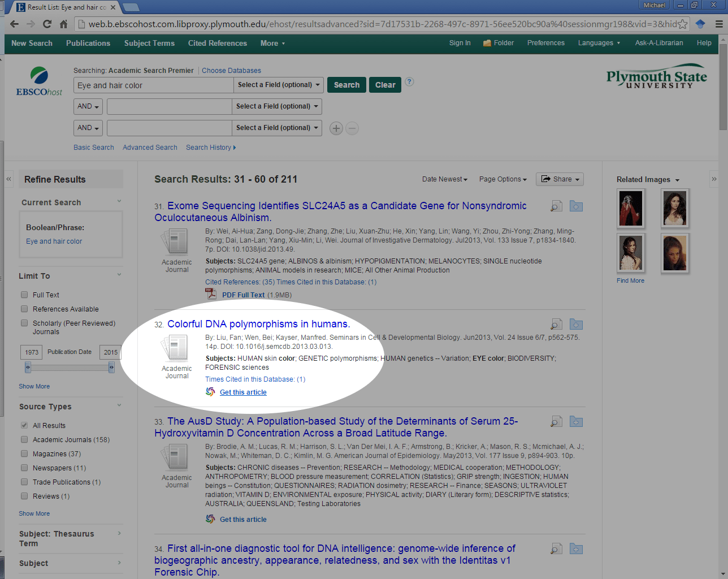Open the PDF Full Text icon for result 31
This screenshot has height=579, width=728.
(x=210, y=295)
